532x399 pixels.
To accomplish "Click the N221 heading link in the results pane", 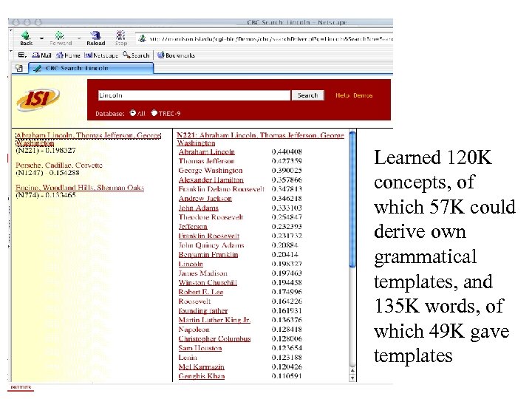I will (x=260, y=139).
